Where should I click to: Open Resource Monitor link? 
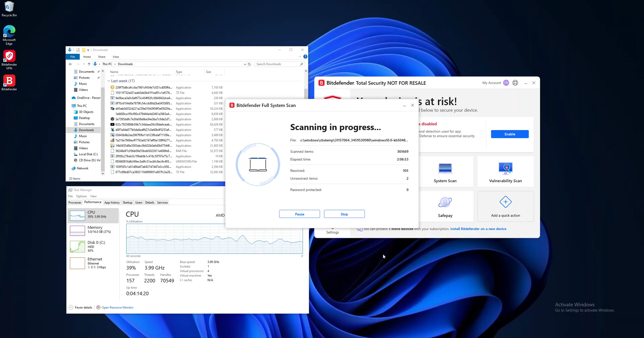pos(117,307)
